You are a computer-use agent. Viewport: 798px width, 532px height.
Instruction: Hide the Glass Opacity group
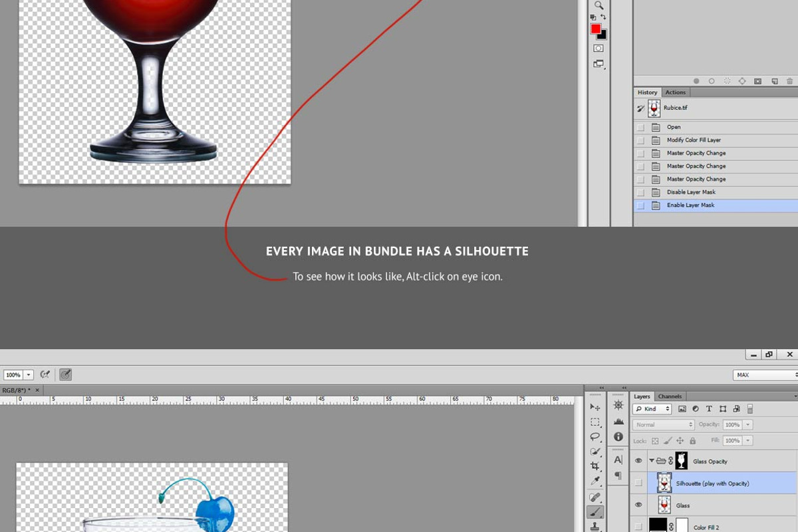coord(639,461)
